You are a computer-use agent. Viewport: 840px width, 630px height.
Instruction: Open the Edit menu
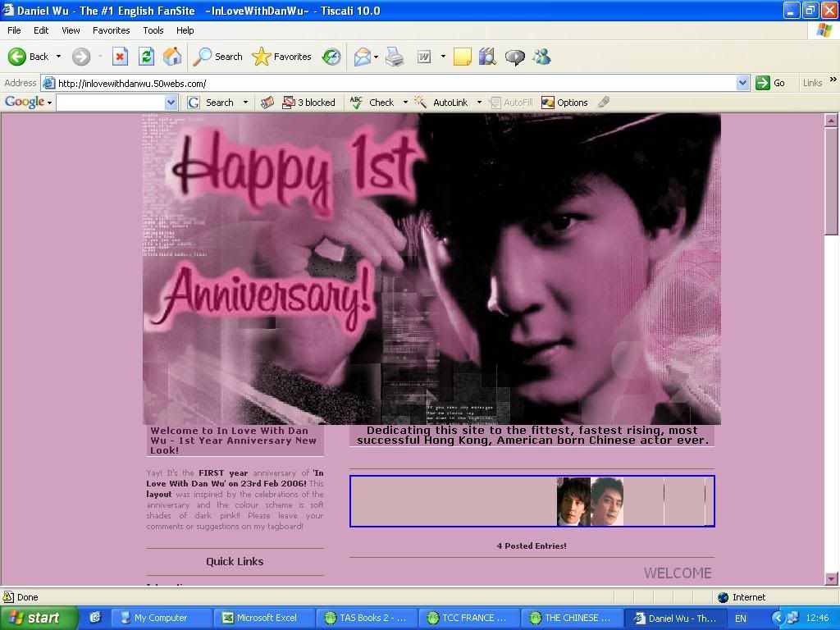tap(41, 30)
